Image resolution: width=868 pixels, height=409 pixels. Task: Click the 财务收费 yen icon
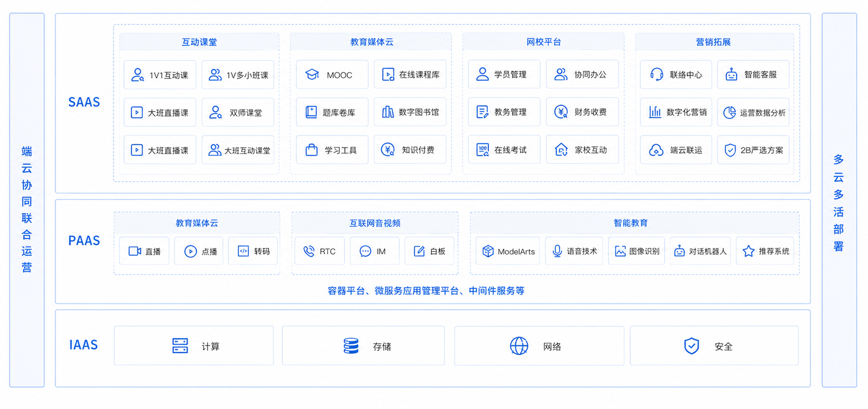[x=561, y=112]
